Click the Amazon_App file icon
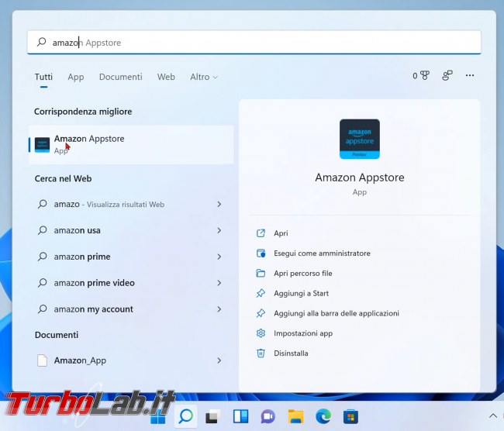 (x=42, y=360)
